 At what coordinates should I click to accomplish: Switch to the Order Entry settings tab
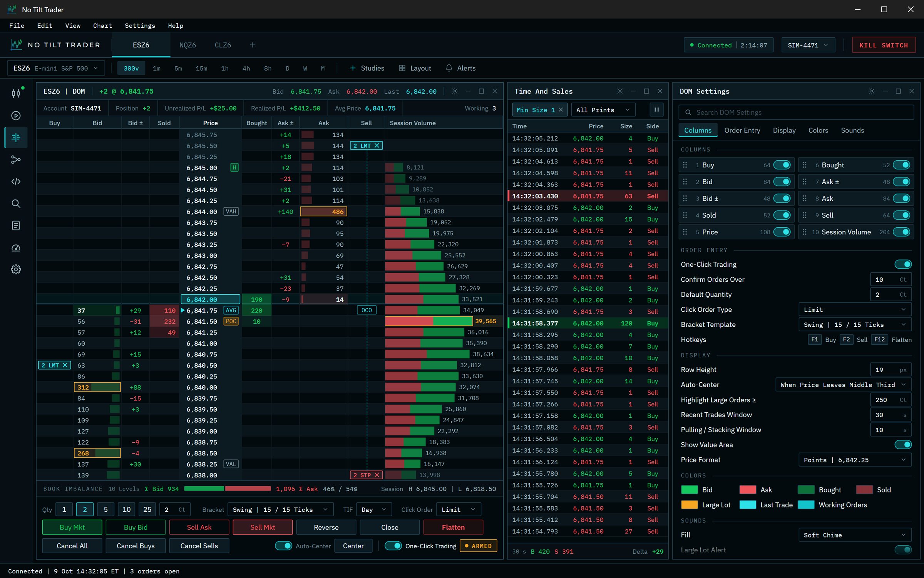click(x=742, y=130)
